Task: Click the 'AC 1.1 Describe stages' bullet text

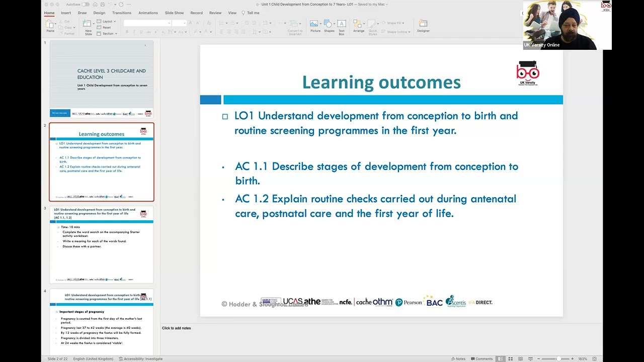Action: 376,173
